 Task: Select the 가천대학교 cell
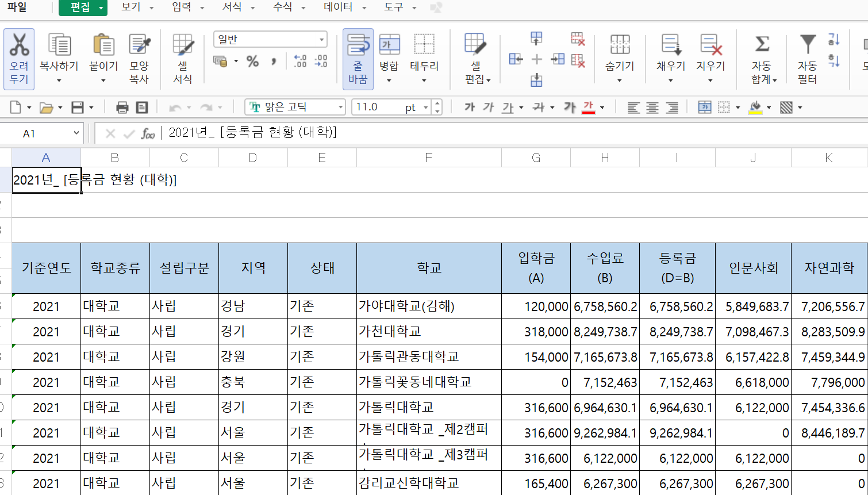pyautogui.click(x=429, y=332)
